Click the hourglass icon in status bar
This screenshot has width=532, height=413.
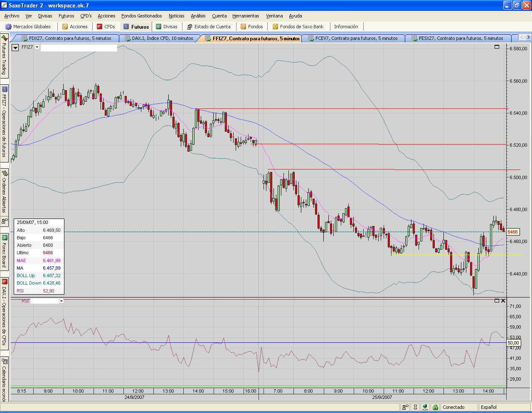[415, 407]
